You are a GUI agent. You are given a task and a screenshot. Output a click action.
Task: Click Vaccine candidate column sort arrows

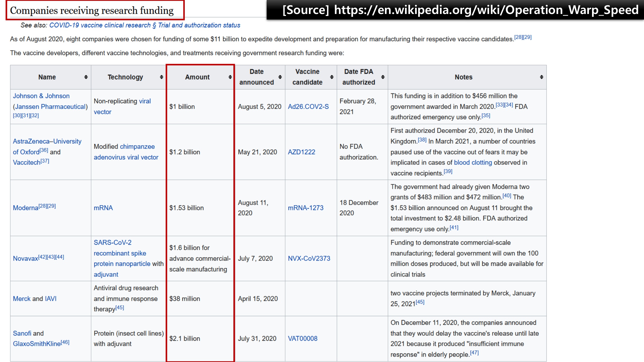click(x=332, y=77)
